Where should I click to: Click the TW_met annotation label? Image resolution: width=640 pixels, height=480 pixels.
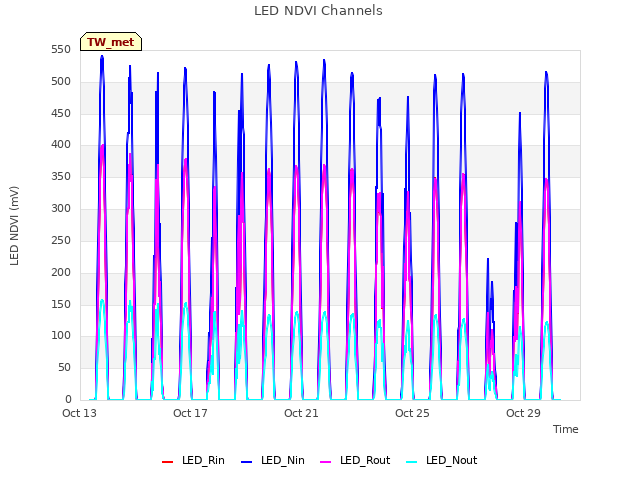point(111,42)
